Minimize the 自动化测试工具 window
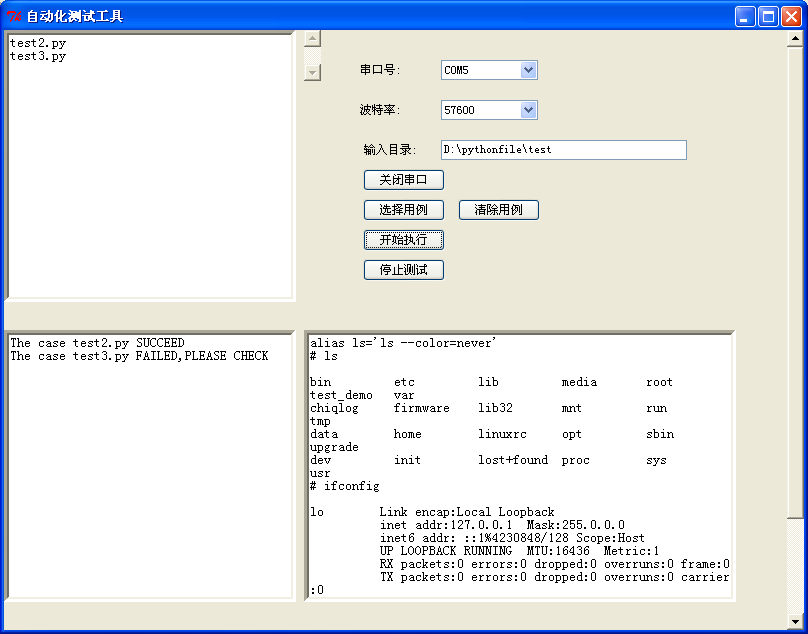The height and width of the screenshot is (634, 808). (x=745, y=16)
